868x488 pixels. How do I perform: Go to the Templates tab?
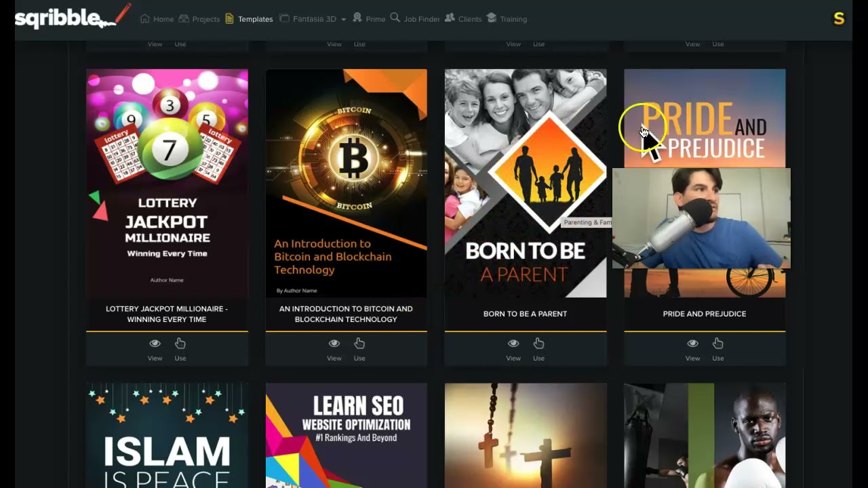[249, 19]
